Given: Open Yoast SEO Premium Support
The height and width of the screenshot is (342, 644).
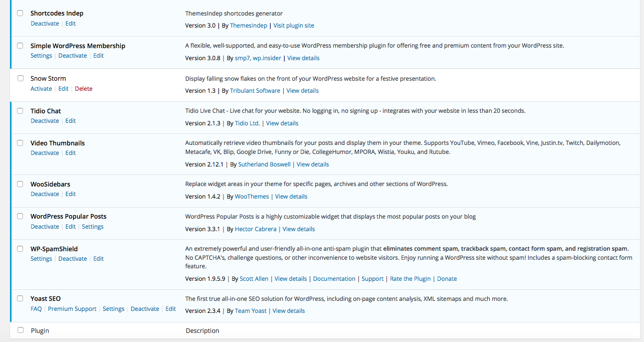Looking at the screenshot, I should point(72,309).
